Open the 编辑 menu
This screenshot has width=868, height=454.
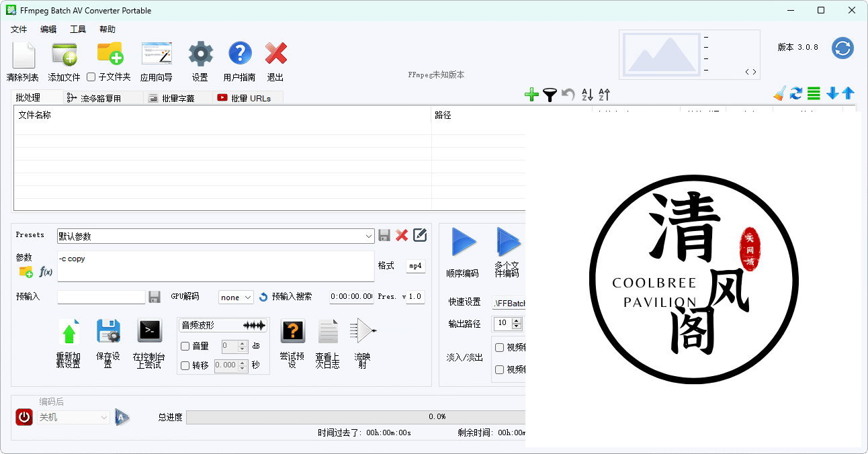click(48, 30)
